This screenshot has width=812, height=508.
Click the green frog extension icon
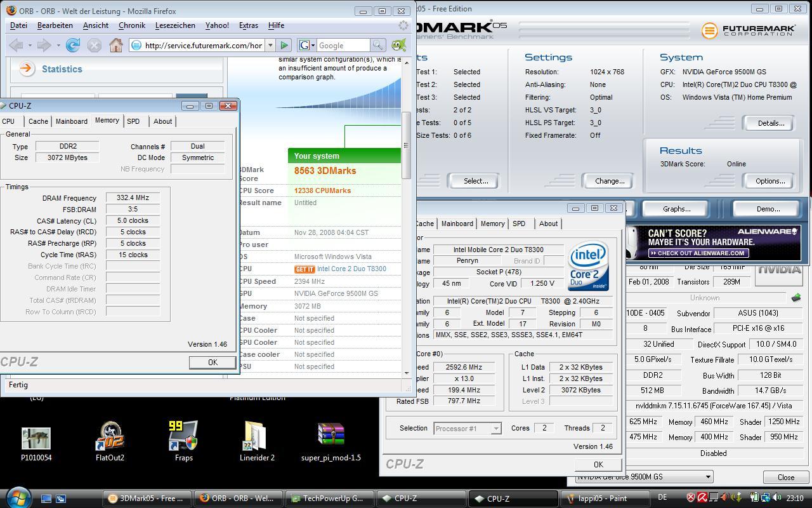pyautogui.click(x=398, y=45)
